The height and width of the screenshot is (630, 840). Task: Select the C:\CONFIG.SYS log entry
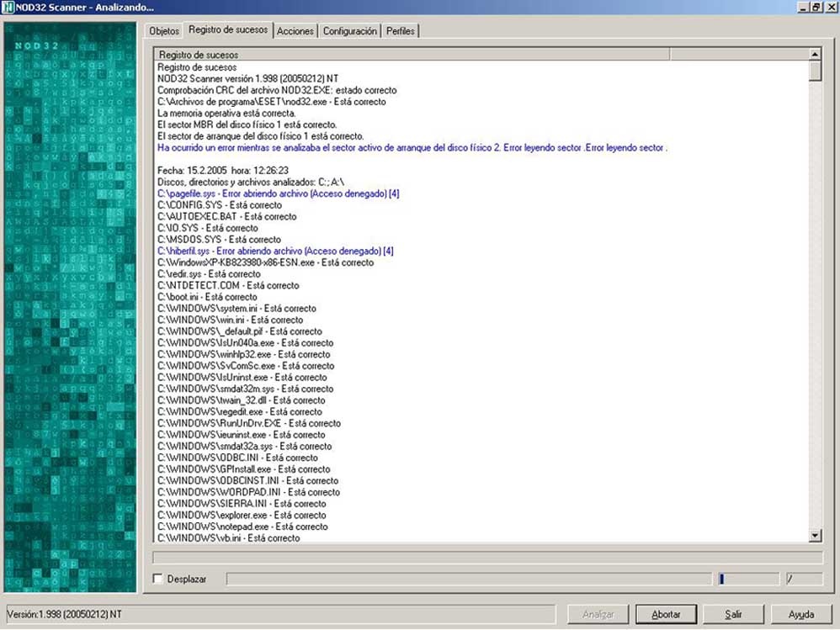[x=220, y=205]
